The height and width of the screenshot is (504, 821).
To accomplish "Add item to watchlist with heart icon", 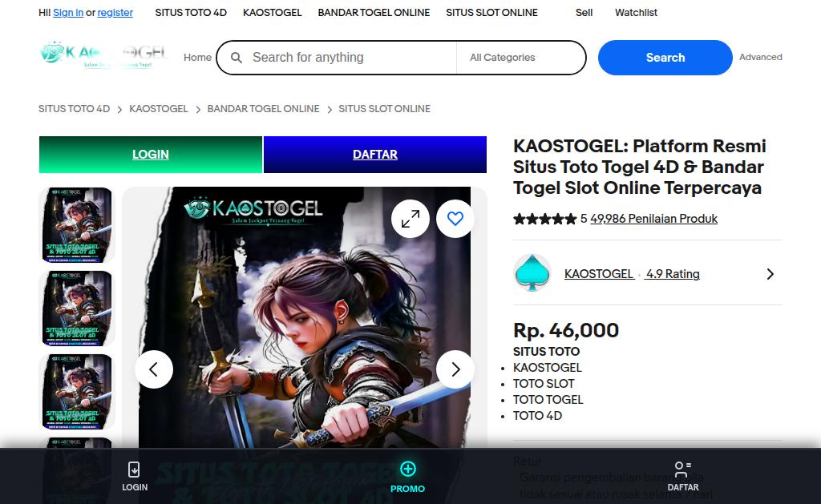I will [455, 219].
